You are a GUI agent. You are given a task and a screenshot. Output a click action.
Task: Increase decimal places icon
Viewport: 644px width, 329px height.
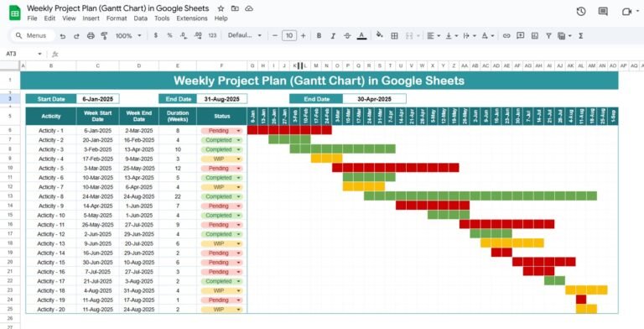(198, 36)
